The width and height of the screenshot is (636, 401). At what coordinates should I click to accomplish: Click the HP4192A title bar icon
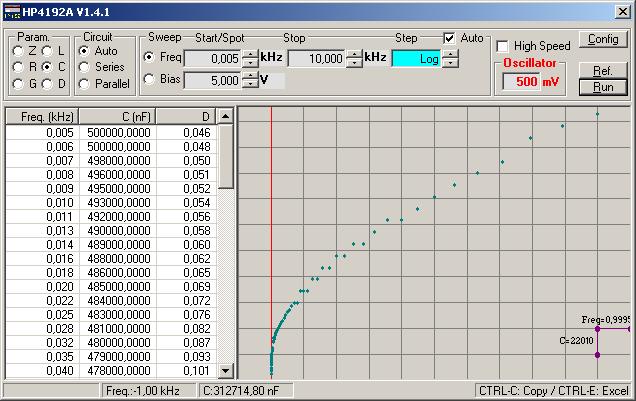pos(12,12)
